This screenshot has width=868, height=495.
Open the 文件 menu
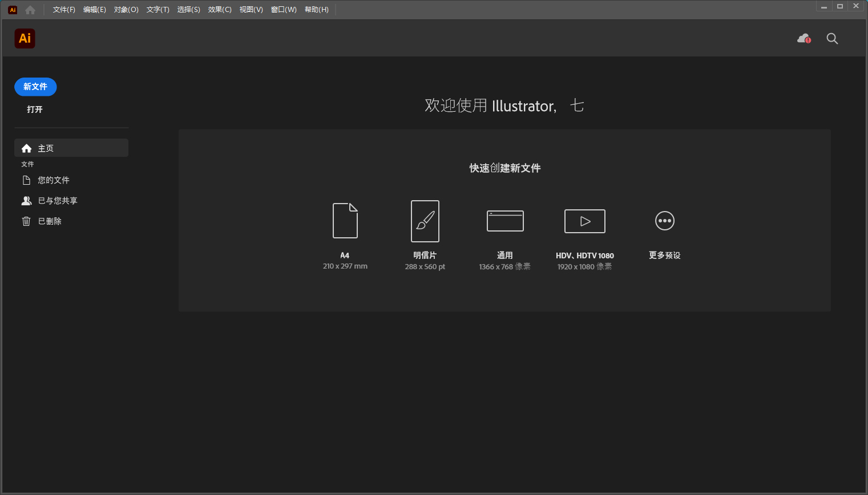pos(63,9)
